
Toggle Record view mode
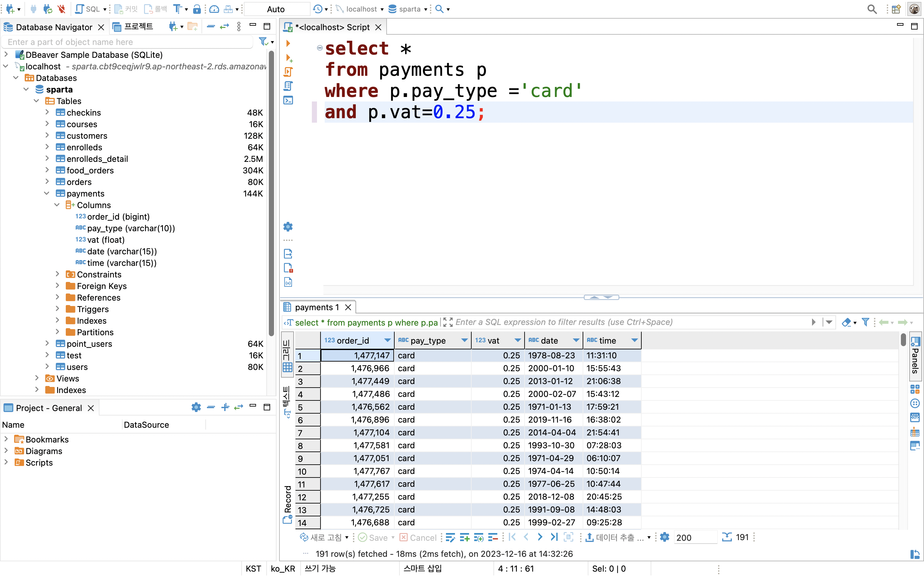[287, 504]
